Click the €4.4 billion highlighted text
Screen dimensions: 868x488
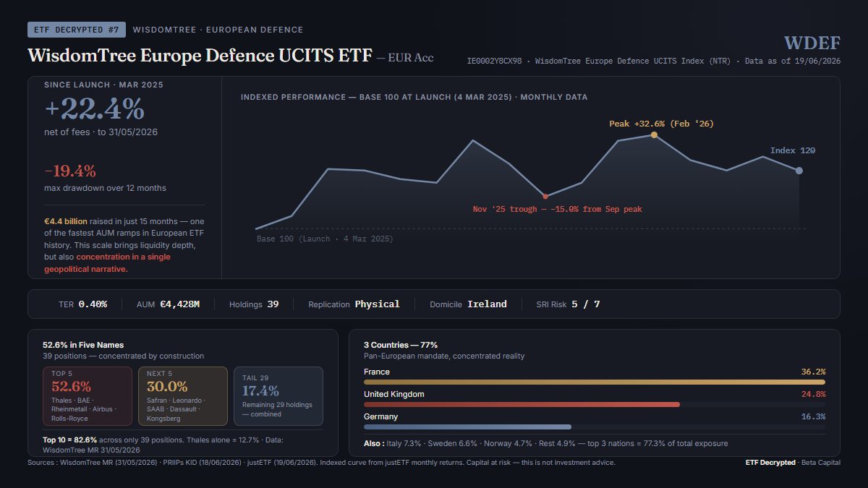[x=66, y=221]
